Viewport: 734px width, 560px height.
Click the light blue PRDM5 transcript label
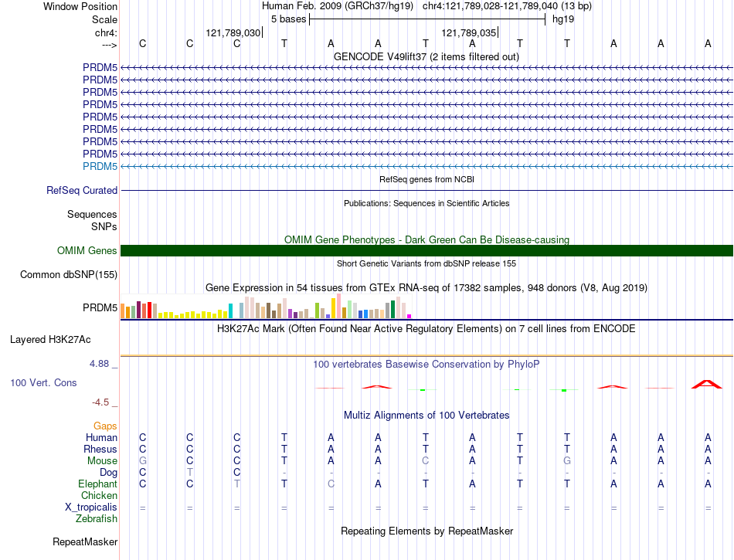point(100,166)
